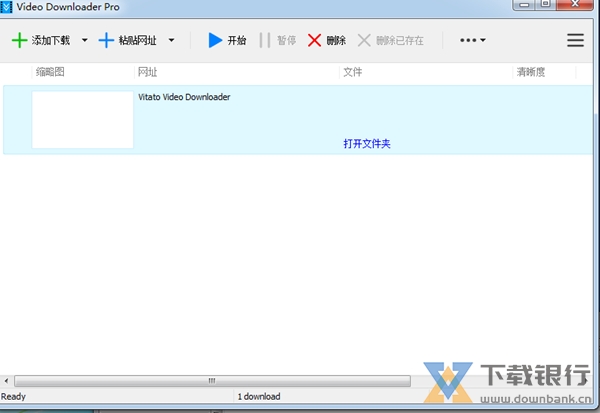Click the 添加下载 button label
The image size is (600, 413).
coord(51,40)
